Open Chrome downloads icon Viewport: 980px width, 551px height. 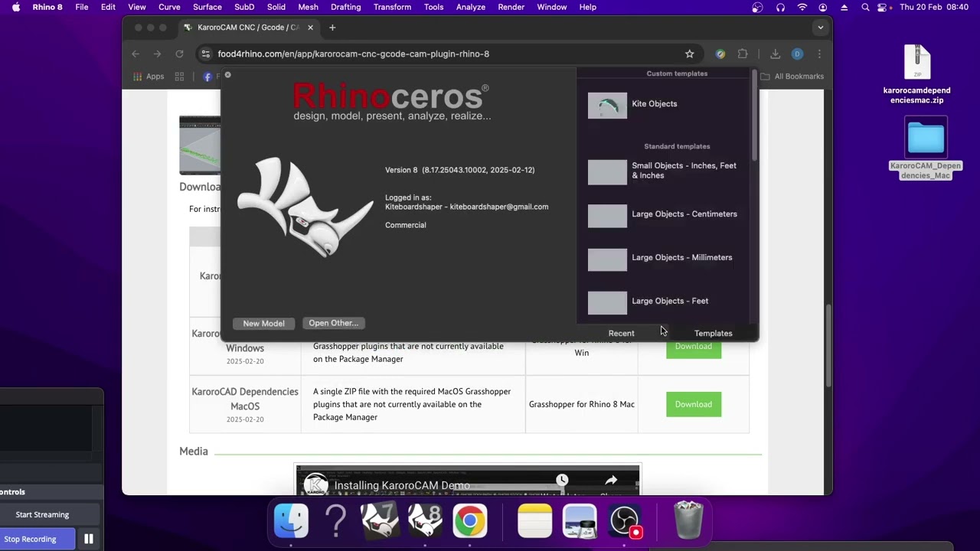tap(775, 54)
